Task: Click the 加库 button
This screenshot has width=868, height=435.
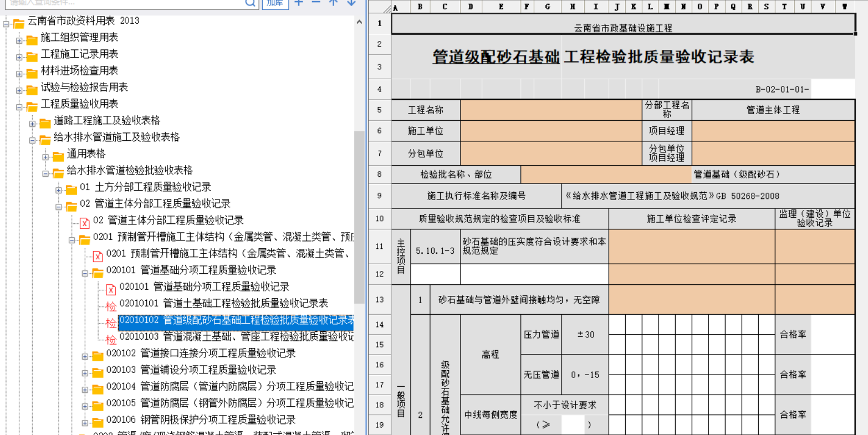Action: (275, 3)
